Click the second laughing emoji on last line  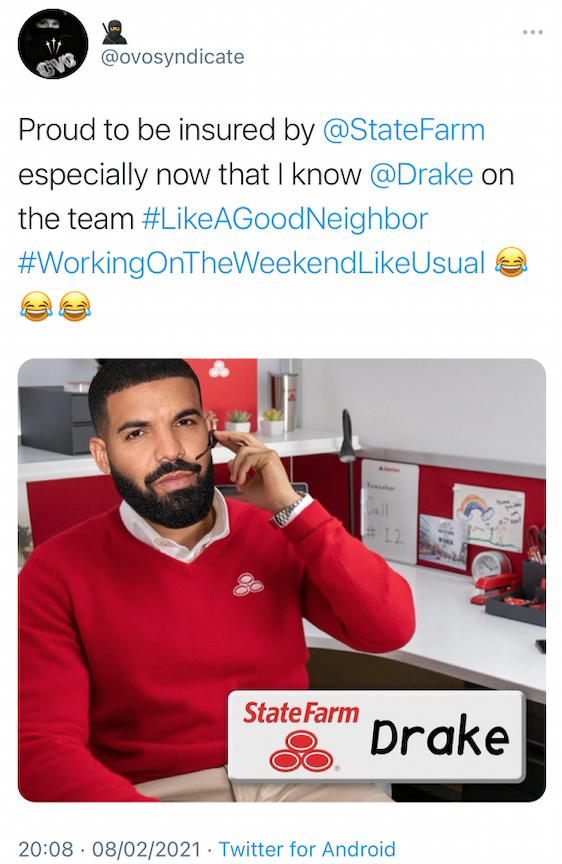pyautogui.click(x=74, y=306)
